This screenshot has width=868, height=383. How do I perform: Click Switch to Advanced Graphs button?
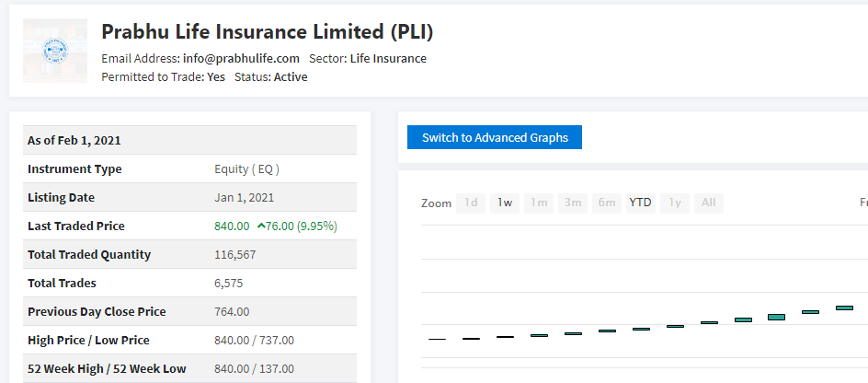(495, 137)
